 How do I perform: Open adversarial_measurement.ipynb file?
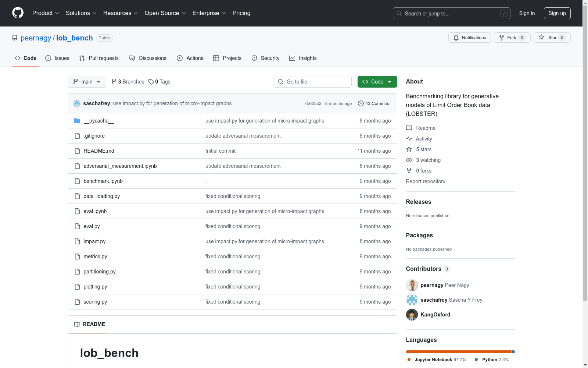click(x=120, y=166)
